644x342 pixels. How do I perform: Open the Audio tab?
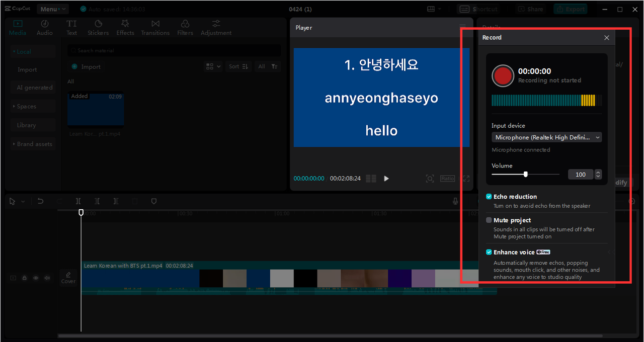(45, 28)
